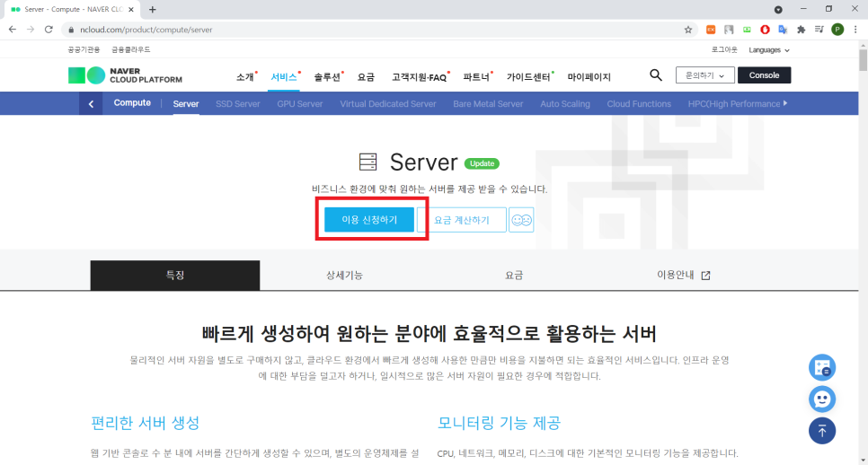This screenshot has width=868, height=465.
Task: Open the 요금 top menu item
Action: [x=366, y=77]
